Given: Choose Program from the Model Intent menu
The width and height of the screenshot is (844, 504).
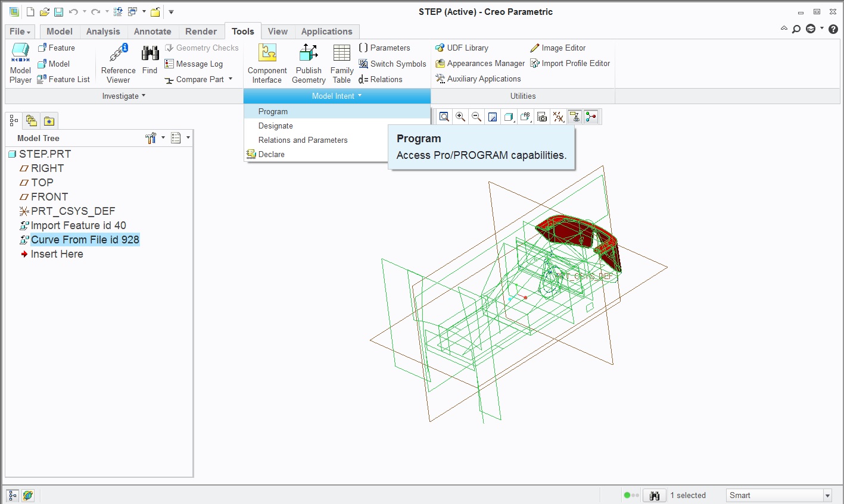Looking at the screenshot, I should point(337,111).
